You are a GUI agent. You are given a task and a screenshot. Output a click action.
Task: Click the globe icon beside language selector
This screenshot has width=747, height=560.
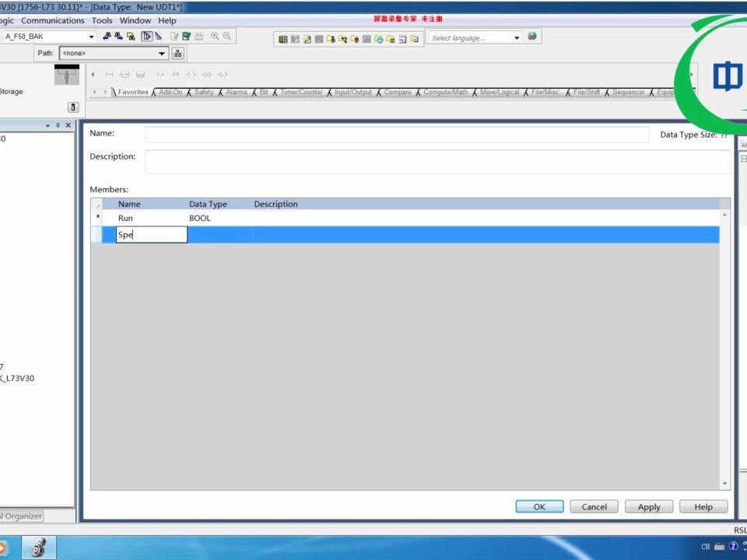pyautogui.click(x=532, y=37)
